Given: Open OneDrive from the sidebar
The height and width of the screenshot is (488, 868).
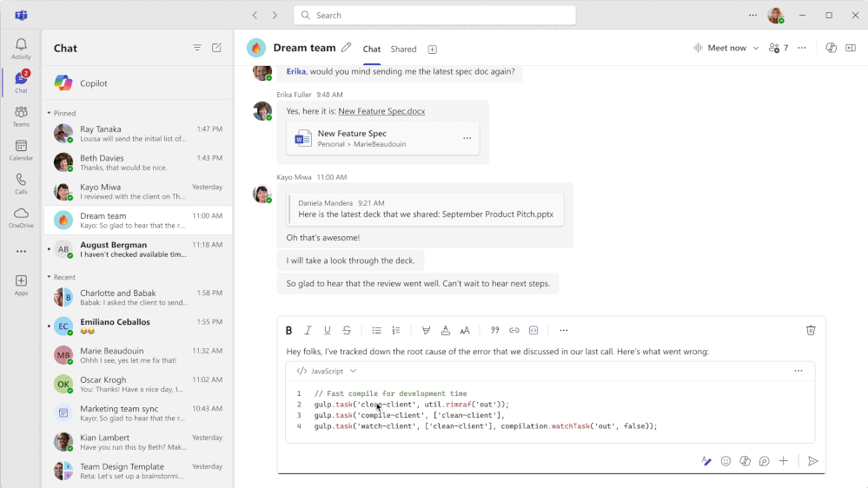Looking at the screenshot, I should 21,217.
